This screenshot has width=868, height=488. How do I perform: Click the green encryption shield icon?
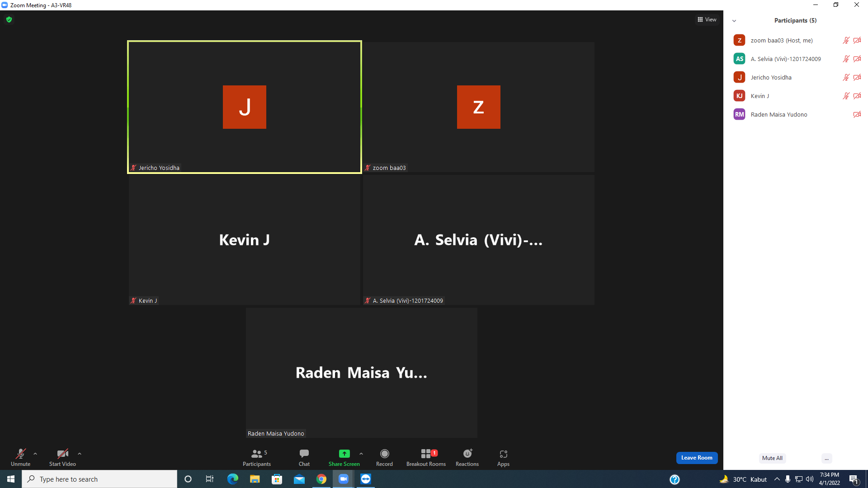click(x=9, y=19)
